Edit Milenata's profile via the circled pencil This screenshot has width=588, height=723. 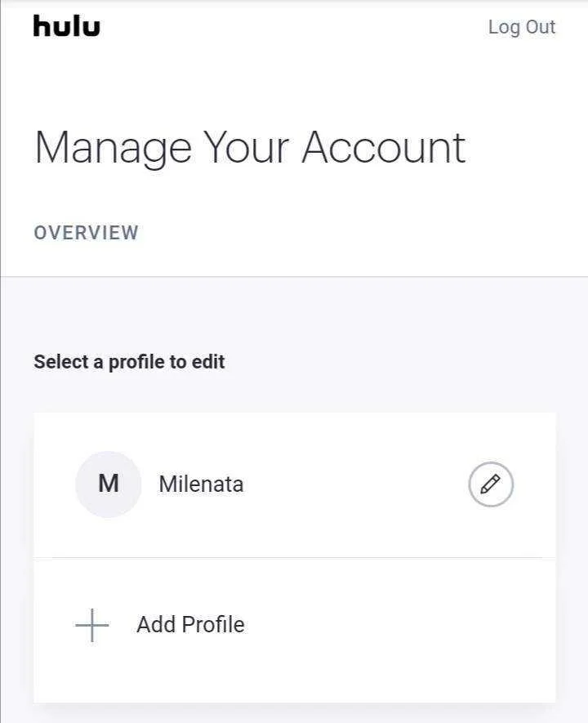(x=491, y=484)
